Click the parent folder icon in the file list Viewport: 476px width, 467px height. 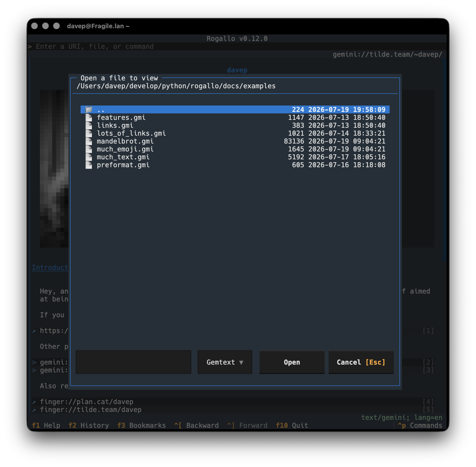coord(89,110)
